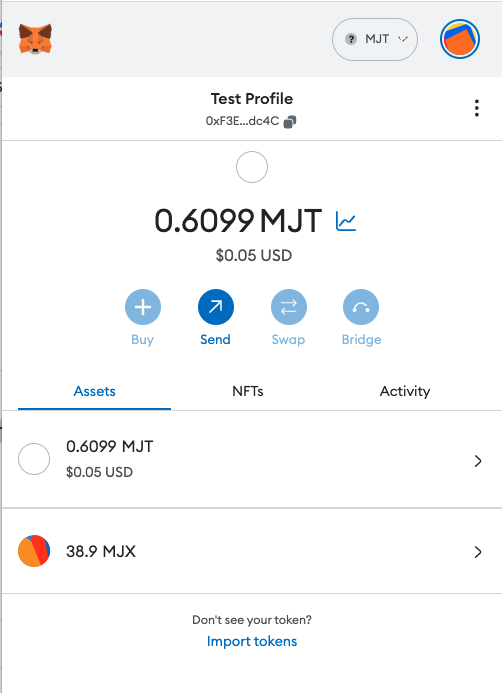Switch to the Activity tab

[405, 392]
